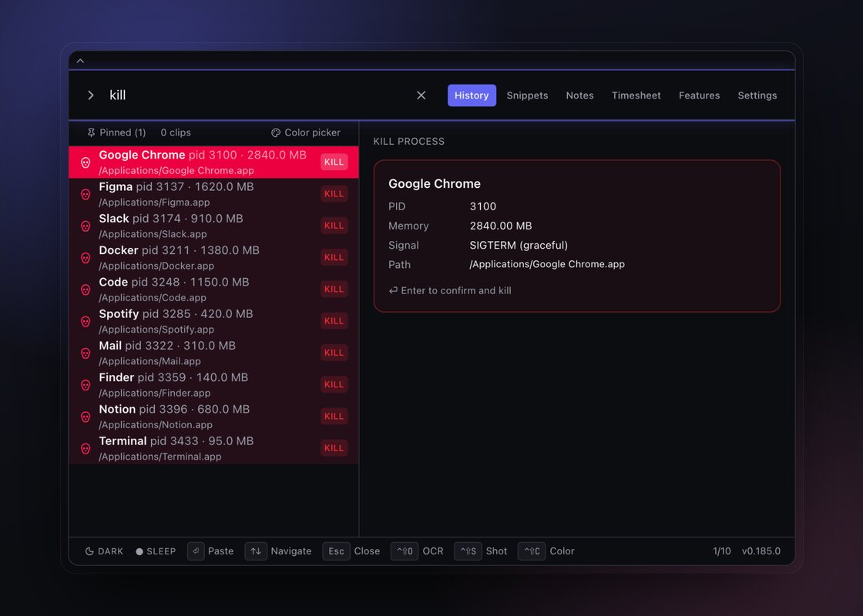
Task: Click the skull icon beside Docker
Action: (86, 258)
